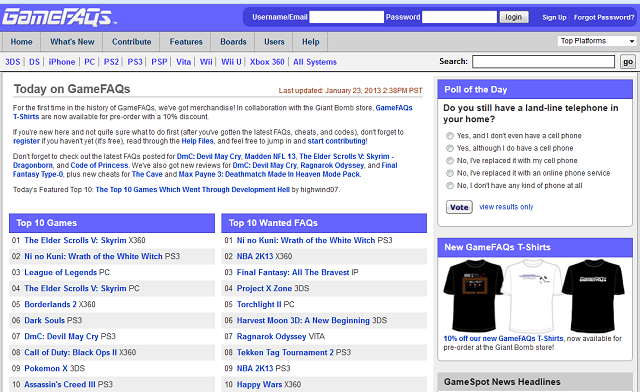640x392 pixels.
Task: Open the iPhone platform link
Action: (62, 62)
